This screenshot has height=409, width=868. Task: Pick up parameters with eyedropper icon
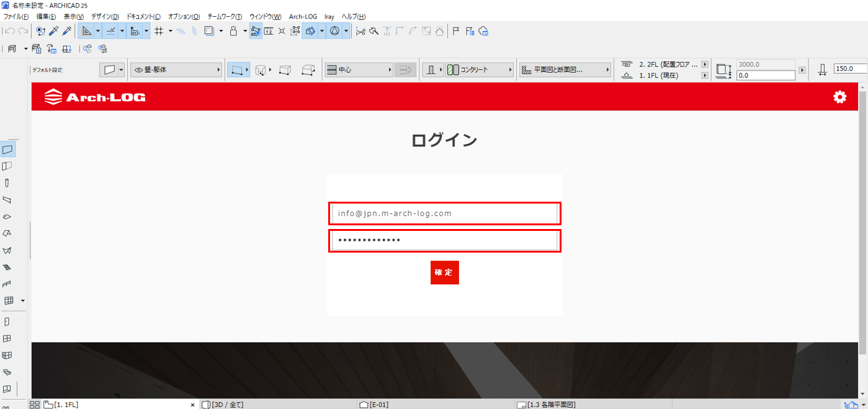(x=54, y=31)
